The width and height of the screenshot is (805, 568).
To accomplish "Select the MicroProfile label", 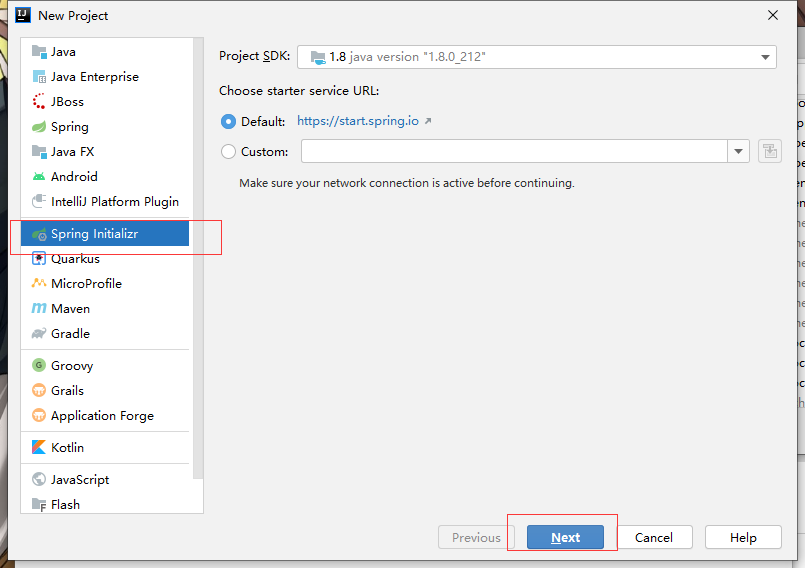I will [x=86, y=283].
